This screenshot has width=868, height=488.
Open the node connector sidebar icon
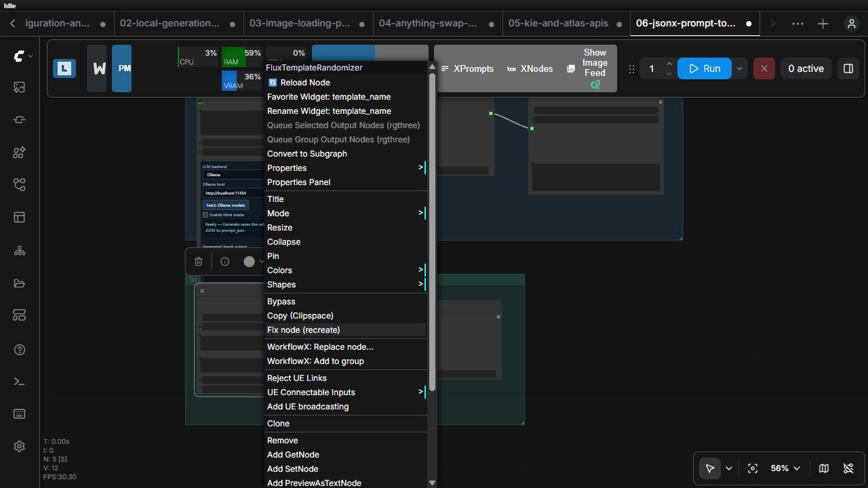click(x=19, y=120)
